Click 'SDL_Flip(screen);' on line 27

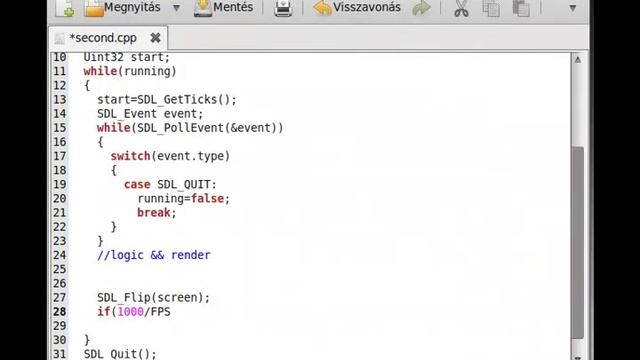click(153, 298)
